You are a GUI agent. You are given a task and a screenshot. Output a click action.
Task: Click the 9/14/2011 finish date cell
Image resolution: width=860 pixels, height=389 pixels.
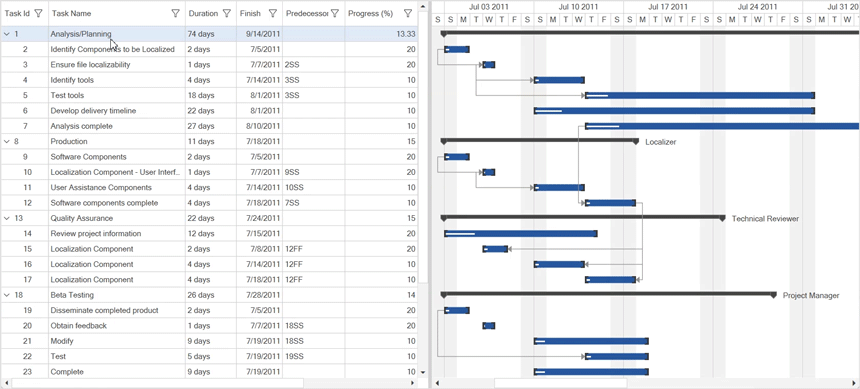pos(260,34)
